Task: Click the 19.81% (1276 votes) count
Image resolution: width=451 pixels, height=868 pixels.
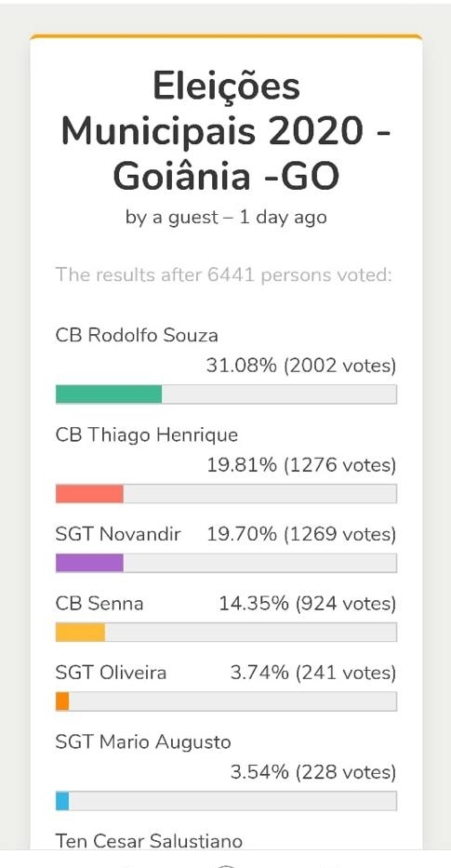Action: (x=301, y=465)
